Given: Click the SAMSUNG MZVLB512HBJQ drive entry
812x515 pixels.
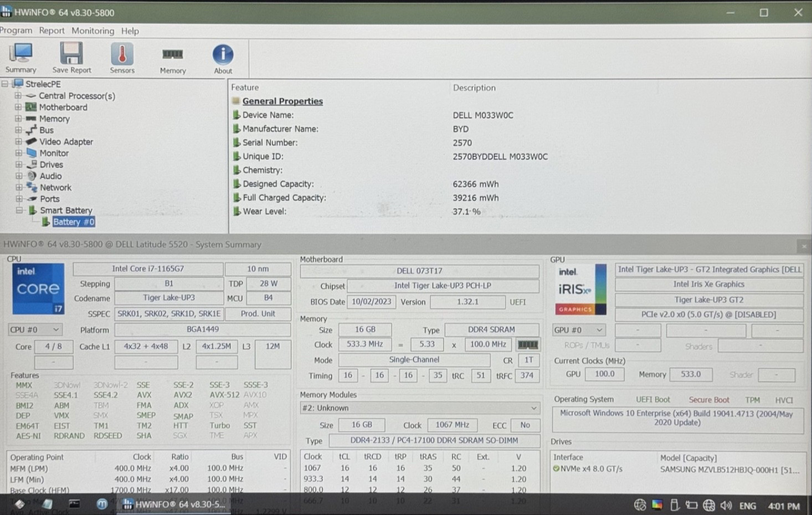Looking at the screenshot, I should tap(729, 470).
